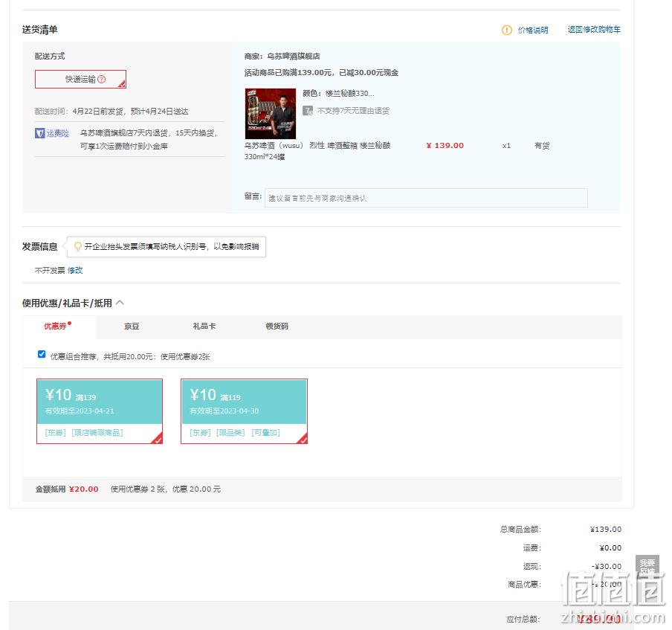Click 总商品金额 ¥139.00 value

click(606, 530)
